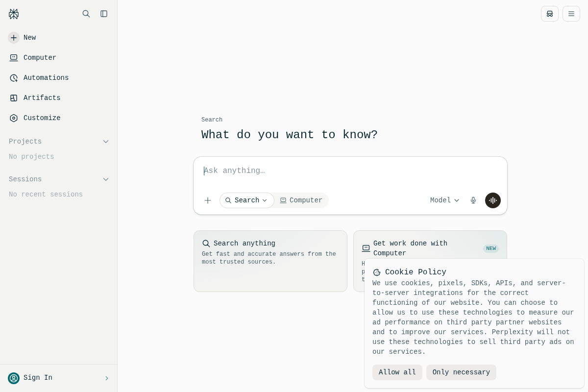Click Sign In label at bottom left
The height and width of the screenshot is (392, 588).
click(x=38, y=378)
